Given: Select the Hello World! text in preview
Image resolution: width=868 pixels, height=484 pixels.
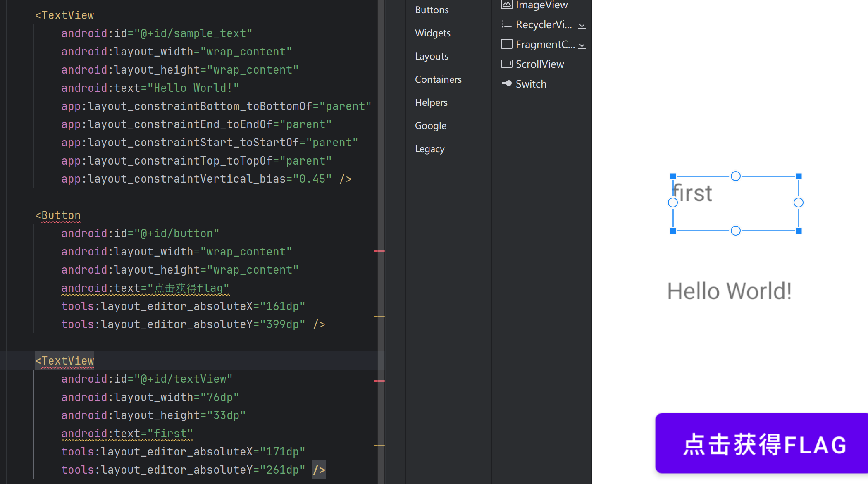Looking at the screenshot, I should click(x=729, y=291).
